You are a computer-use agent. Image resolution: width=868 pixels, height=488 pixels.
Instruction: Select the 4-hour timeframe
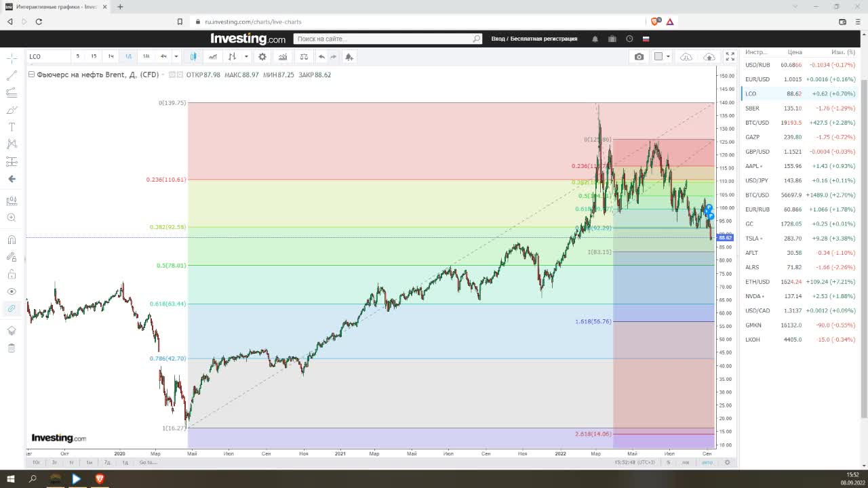click(x=163, y=57)
